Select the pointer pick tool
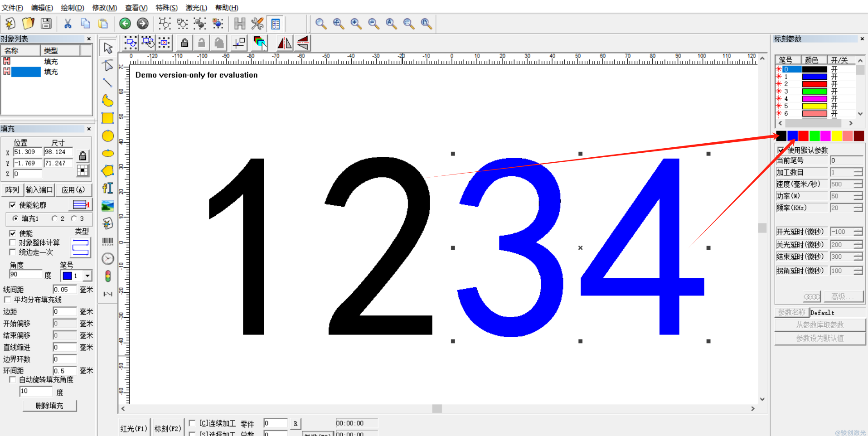868x436 pixels. click(x=108, y=48)
